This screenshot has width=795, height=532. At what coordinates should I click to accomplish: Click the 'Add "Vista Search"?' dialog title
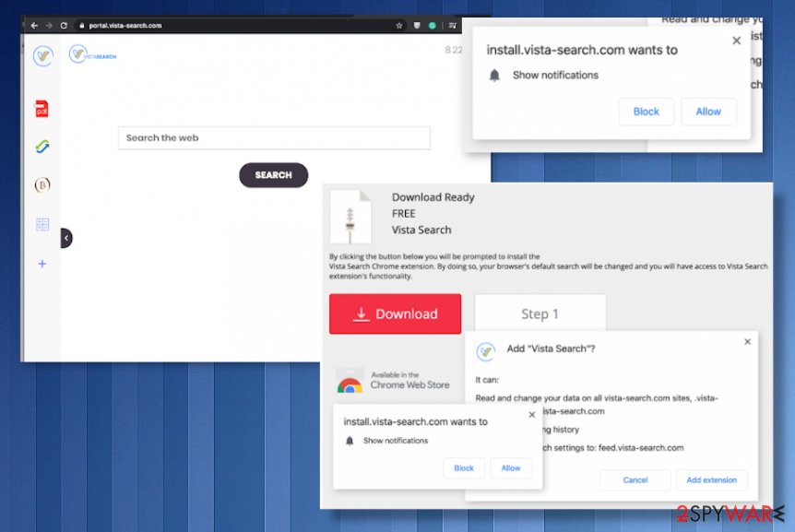[551, 349]
